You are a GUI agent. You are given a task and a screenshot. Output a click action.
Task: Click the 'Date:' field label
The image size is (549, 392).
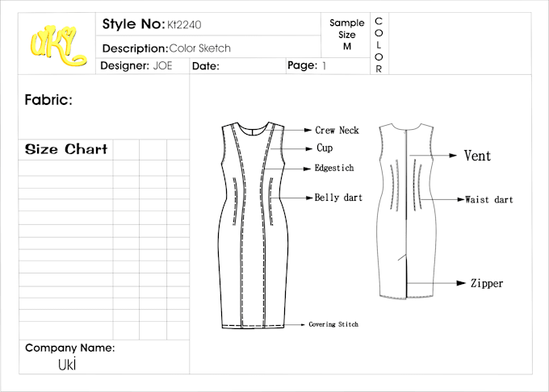[x=206, y=66]
